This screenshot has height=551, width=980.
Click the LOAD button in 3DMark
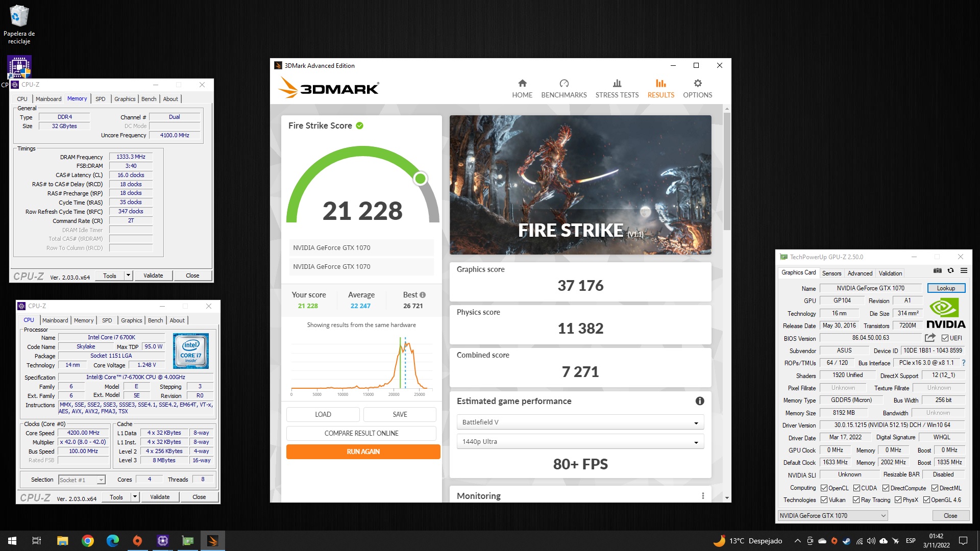323,414
